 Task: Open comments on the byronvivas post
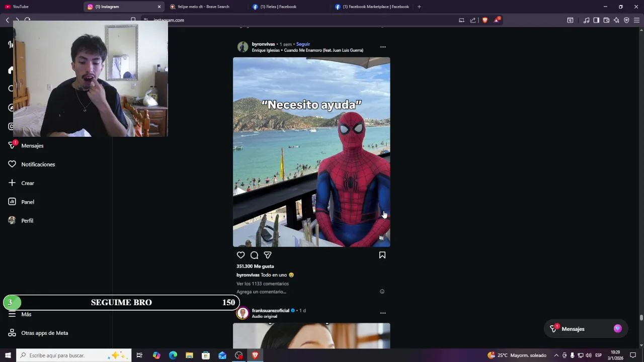pyautogui.click(x=255, y=255)
